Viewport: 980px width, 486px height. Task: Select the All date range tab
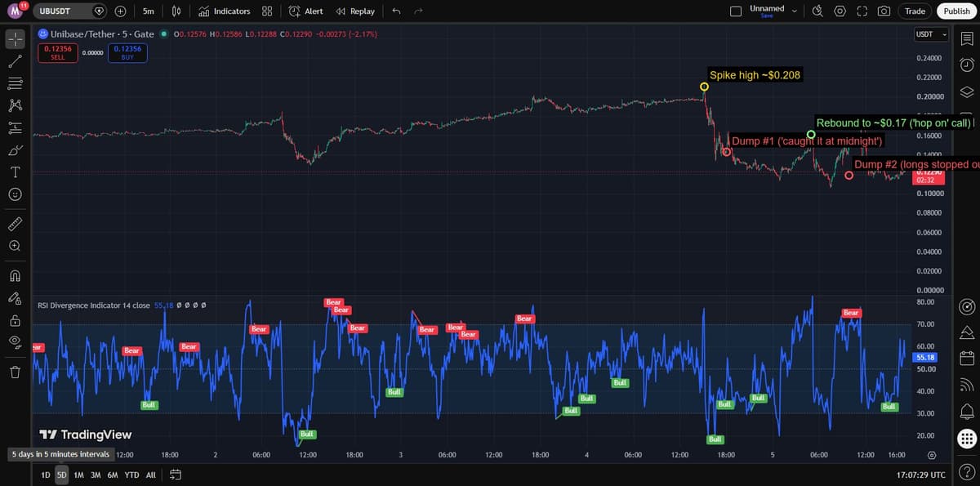[x=151, y=475]
